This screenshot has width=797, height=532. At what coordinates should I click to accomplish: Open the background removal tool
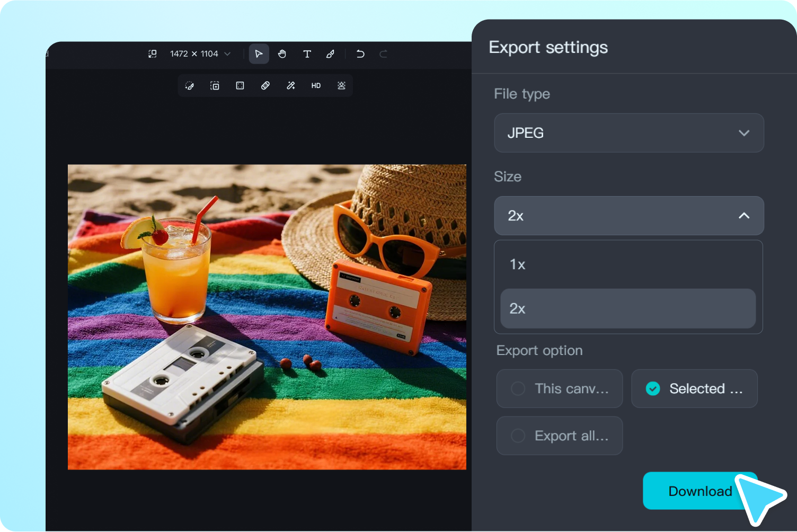[x=341, y=85]
